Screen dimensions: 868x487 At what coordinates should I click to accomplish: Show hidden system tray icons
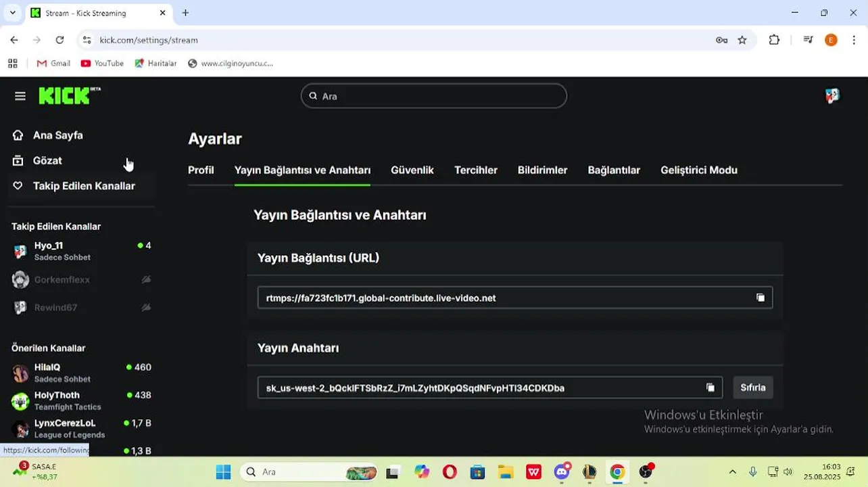coord(732,471)
